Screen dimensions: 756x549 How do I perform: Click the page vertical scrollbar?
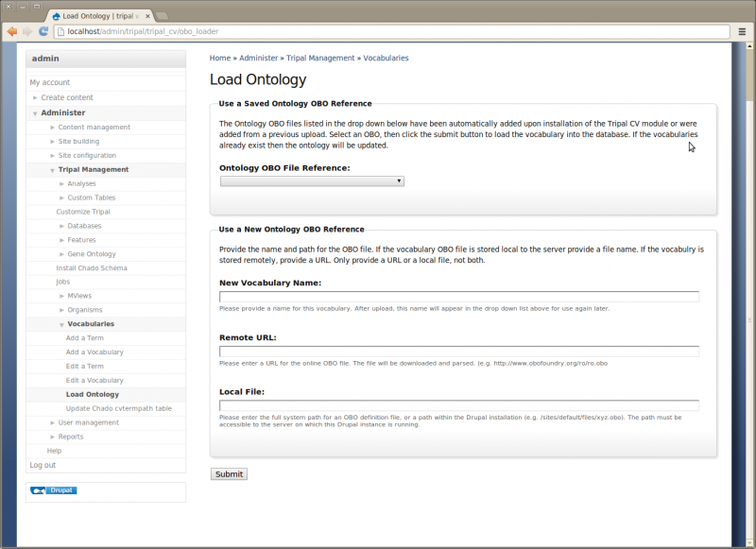pyautogui.click(x=749, y=294)
